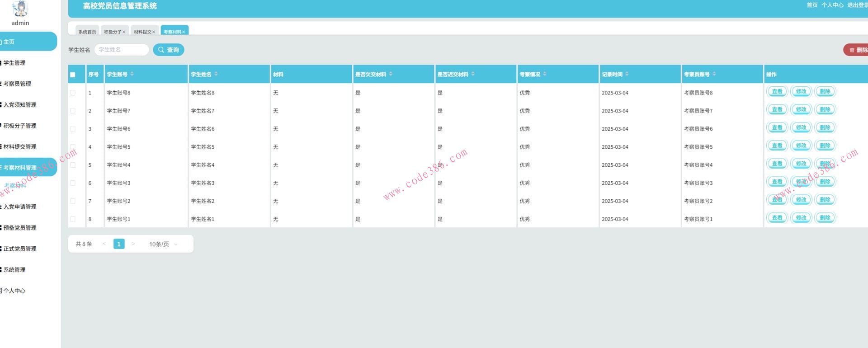Sort by the 记录时间 column arrows
The image size is (868, 348).
click(x=627, y=74)
